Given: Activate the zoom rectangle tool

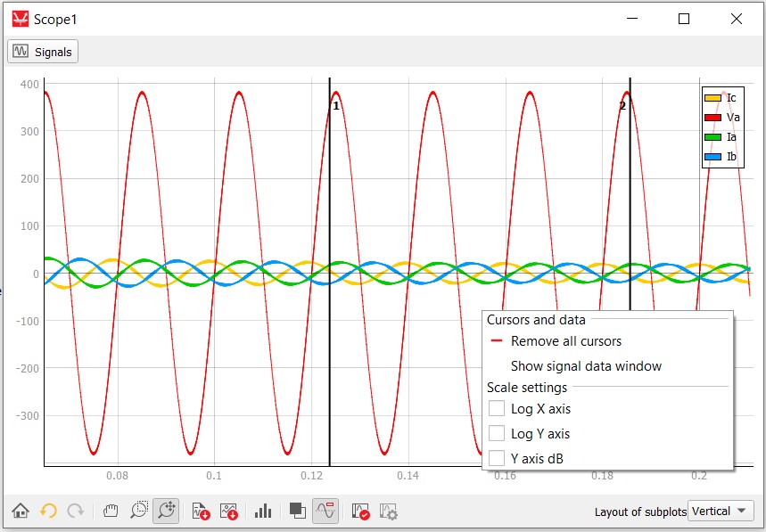Looking at the screenshot, I should tap(138, 512).
